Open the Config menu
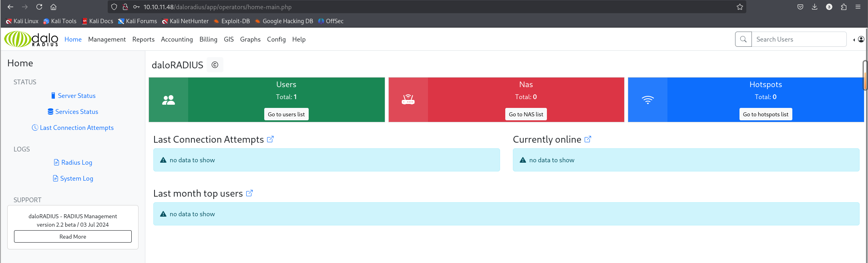 click(x=276, y=39)
